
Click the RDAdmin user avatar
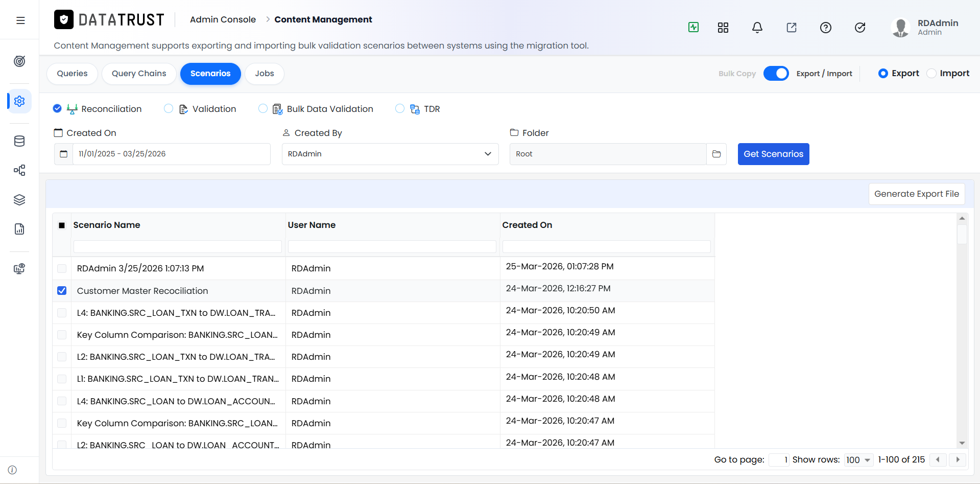tap(900, 28)
